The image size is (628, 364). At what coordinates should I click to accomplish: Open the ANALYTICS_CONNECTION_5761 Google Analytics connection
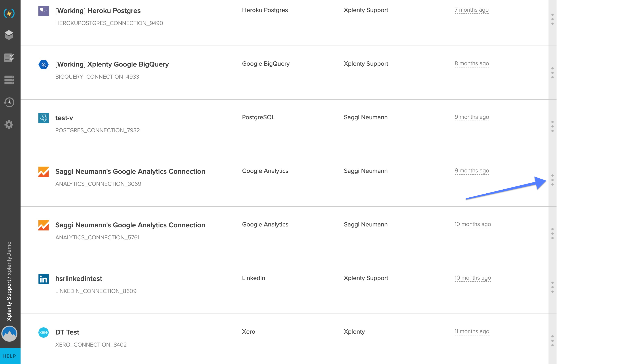coord(130,225)
